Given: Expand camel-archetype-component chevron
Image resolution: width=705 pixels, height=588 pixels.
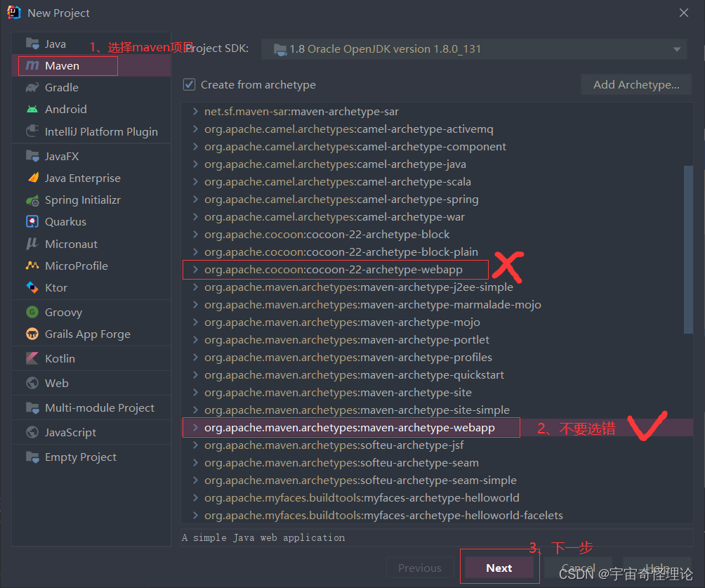Looking at the screenshot, I should click(195, 146).
